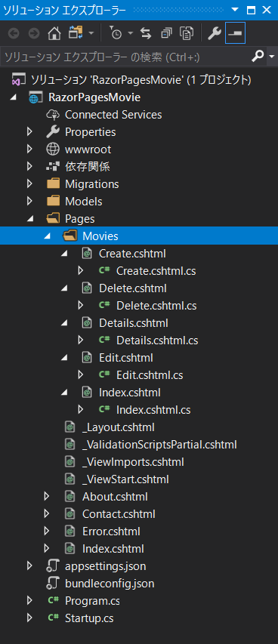278x644 pixels.
Task: Click the C# icon of Startup.cs
Action: click(x=53, y=618)
